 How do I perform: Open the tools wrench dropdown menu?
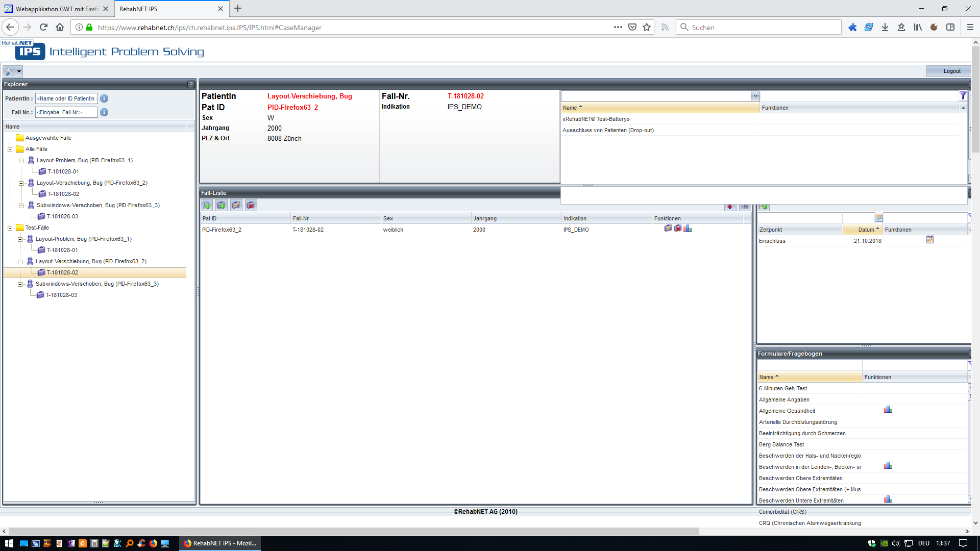click(x=13, y=71)
